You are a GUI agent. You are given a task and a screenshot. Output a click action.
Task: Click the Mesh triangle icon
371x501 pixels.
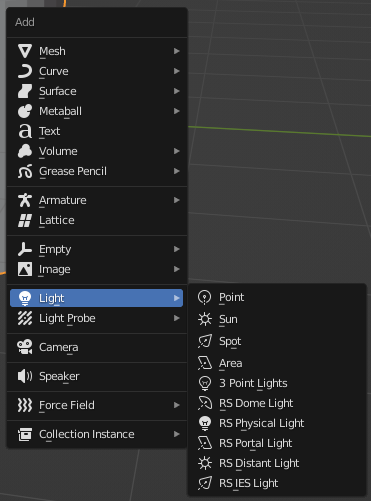(x=25, y=51)
